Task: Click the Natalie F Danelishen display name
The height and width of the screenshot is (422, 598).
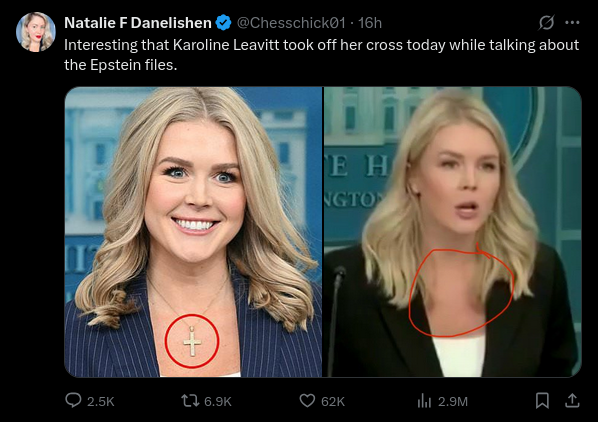Action: (138, 23)
